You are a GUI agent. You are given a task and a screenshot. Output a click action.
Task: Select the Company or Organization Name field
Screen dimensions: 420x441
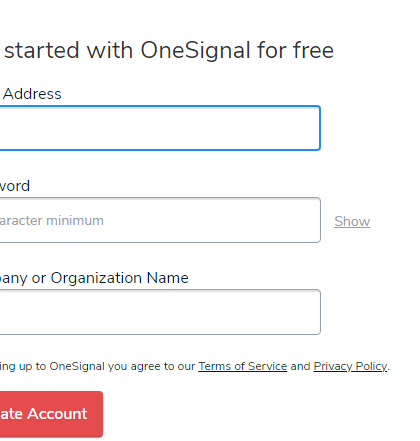(x=160, y=312)
